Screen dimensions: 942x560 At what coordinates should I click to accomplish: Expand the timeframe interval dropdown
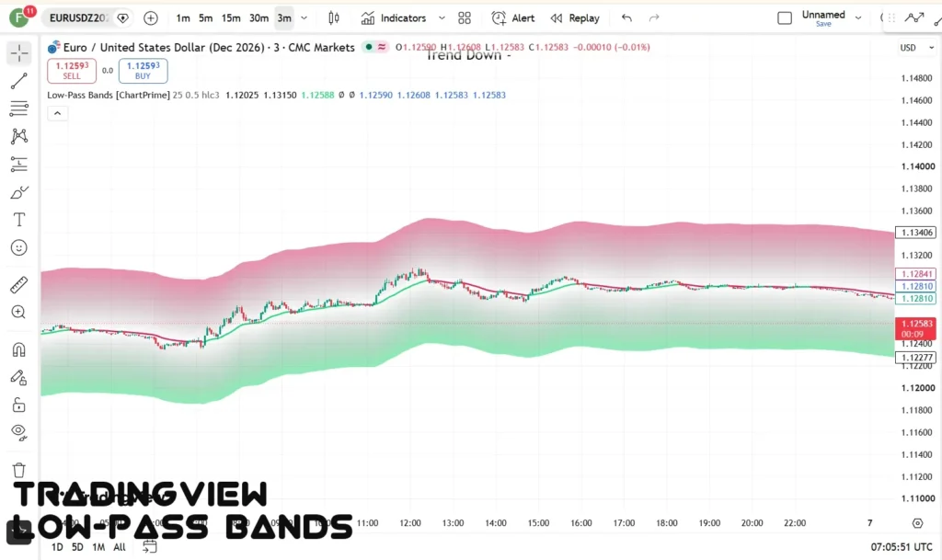pos(304,18)
